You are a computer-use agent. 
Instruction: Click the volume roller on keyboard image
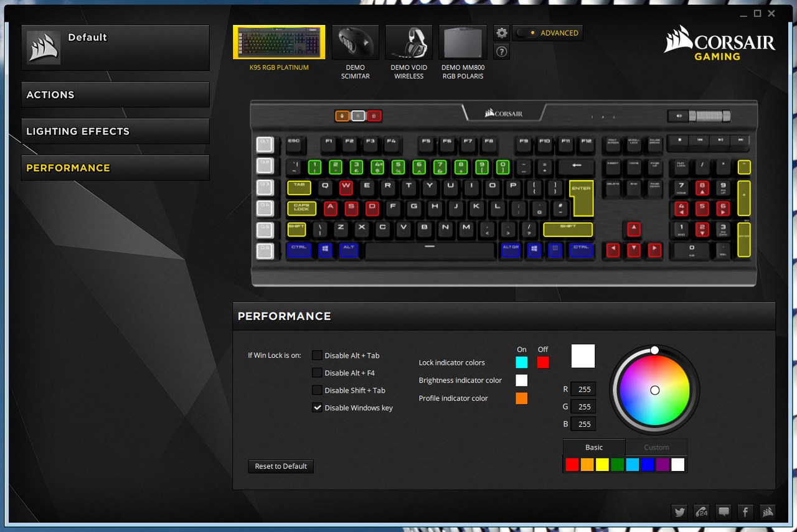click(710, 116)
